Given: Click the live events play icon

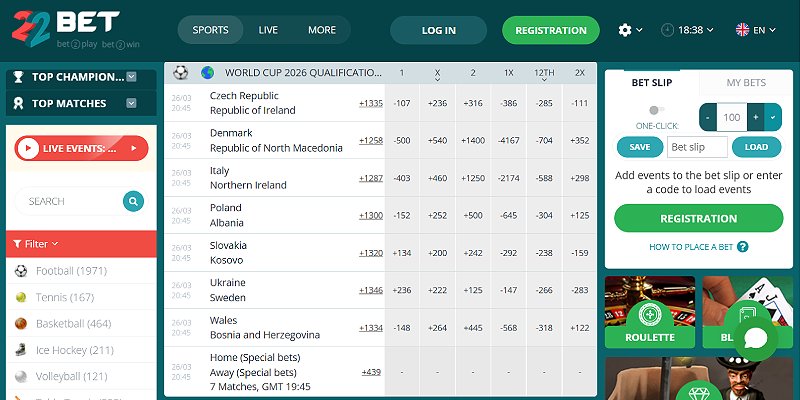Looking at the screenshot, I should [28, 148].
